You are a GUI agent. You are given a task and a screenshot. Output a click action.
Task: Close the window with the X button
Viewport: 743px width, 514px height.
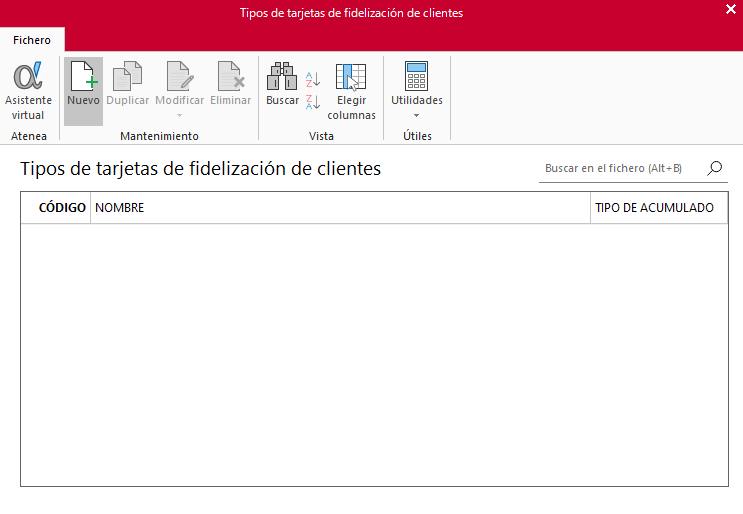(731, 9)
